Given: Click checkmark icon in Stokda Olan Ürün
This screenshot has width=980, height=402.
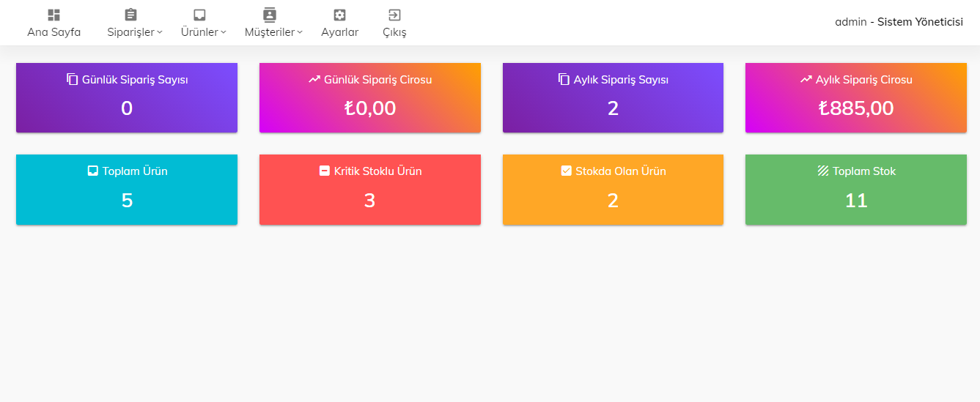Looking at the screenshot, I should (x=566, y=171).
